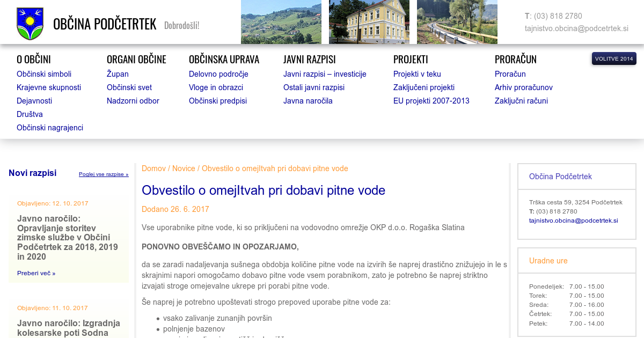Click the Novice breadcrumb link
Viewport: 644px width, 338px height.
click(184, 168)
